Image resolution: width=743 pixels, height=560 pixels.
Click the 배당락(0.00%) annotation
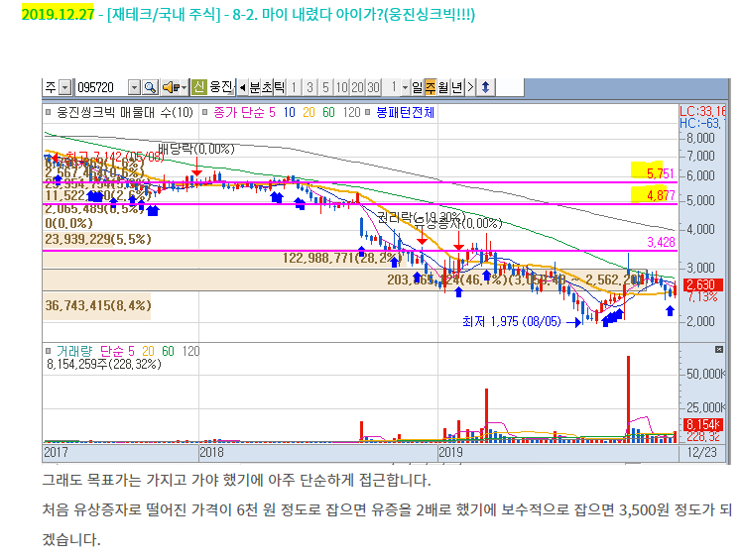(x=196, y=149)
